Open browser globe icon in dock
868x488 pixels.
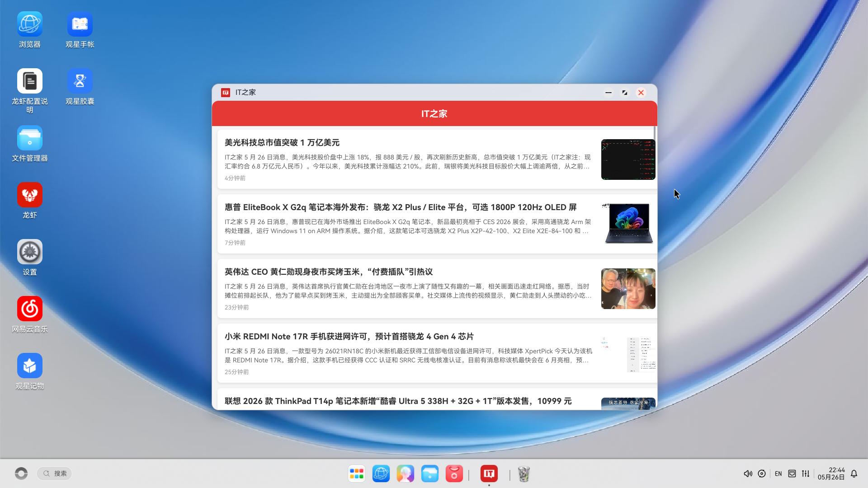tap(381, 474)
